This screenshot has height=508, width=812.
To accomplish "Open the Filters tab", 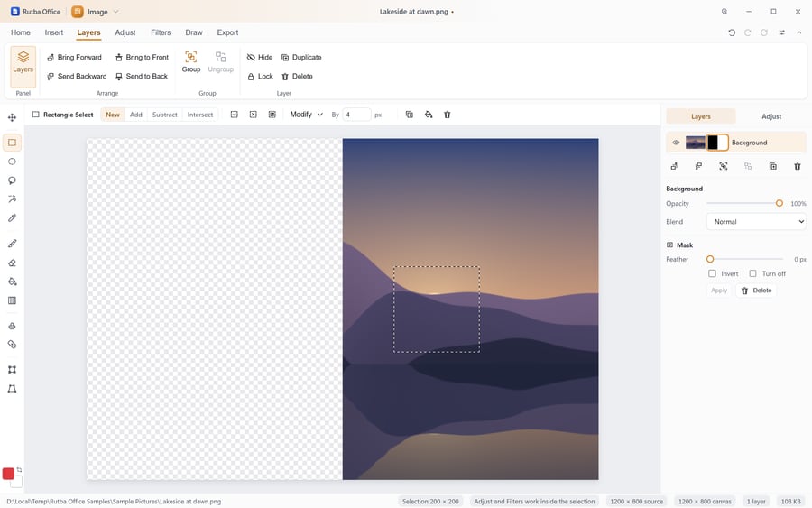I will point(161,32).
